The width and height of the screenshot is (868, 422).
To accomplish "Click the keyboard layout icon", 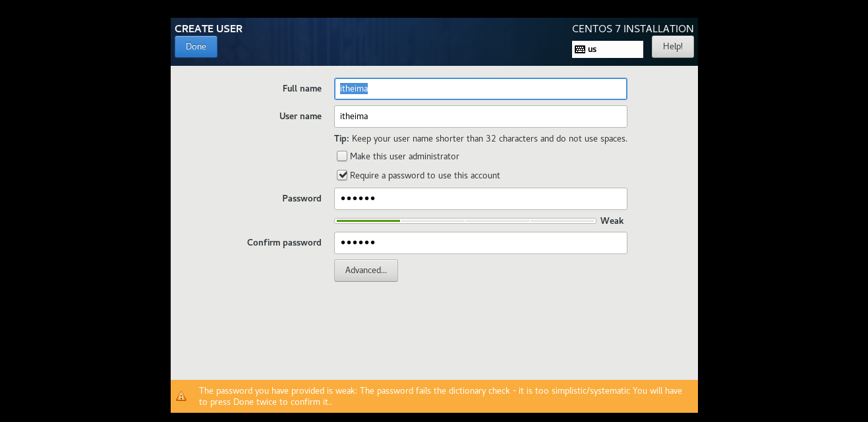I will (x=580, y=49).
